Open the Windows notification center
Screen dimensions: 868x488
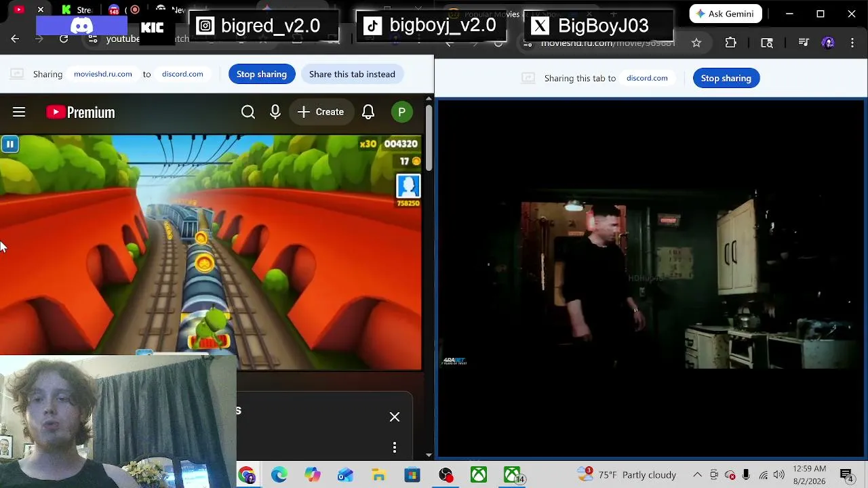click(846, 475)
